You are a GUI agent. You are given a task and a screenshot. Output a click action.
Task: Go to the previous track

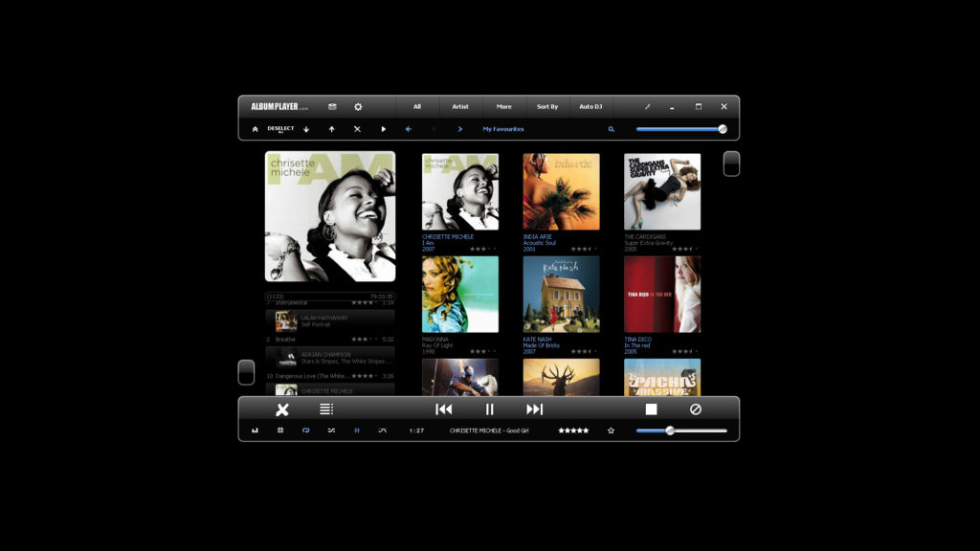pos(444,409)
